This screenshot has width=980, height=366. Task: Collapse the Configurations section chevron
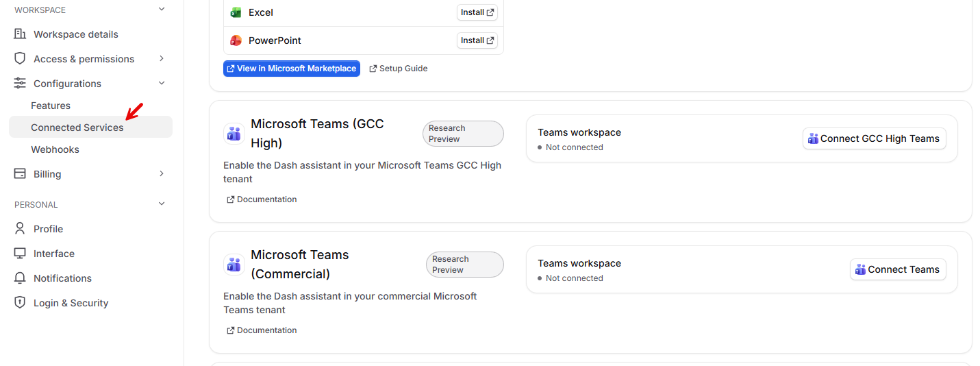click(162, 84)
